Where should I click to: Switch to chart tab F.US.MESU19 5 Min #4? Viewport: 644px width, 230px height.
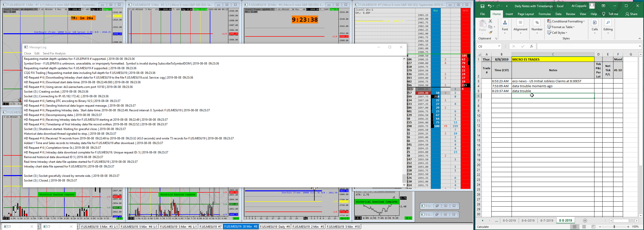pyautogui.click(x=139, y=227)
